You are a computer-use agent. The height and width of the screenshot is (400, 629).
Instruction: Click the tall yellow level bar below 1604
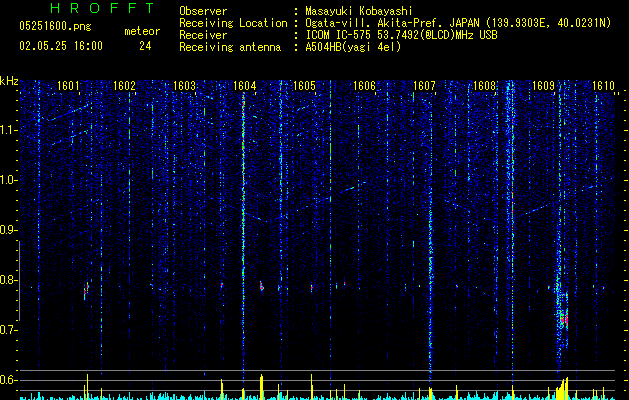262,387
